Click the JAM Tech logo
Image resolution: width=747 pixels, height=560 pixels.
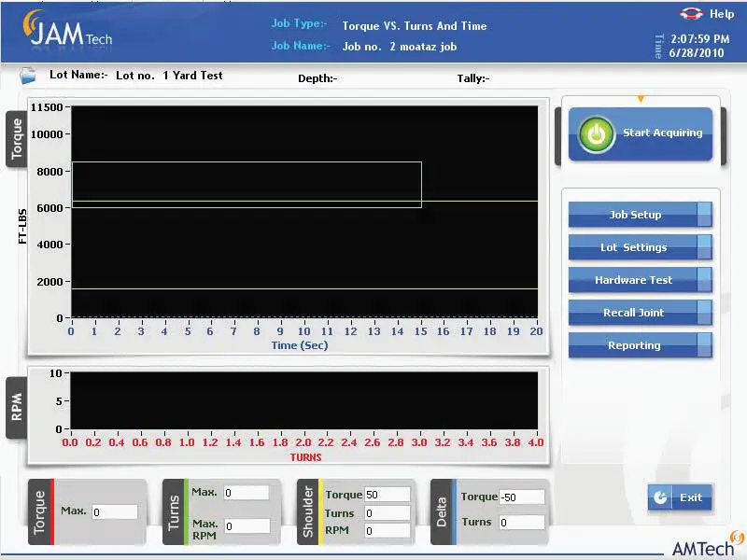[67, 30]
